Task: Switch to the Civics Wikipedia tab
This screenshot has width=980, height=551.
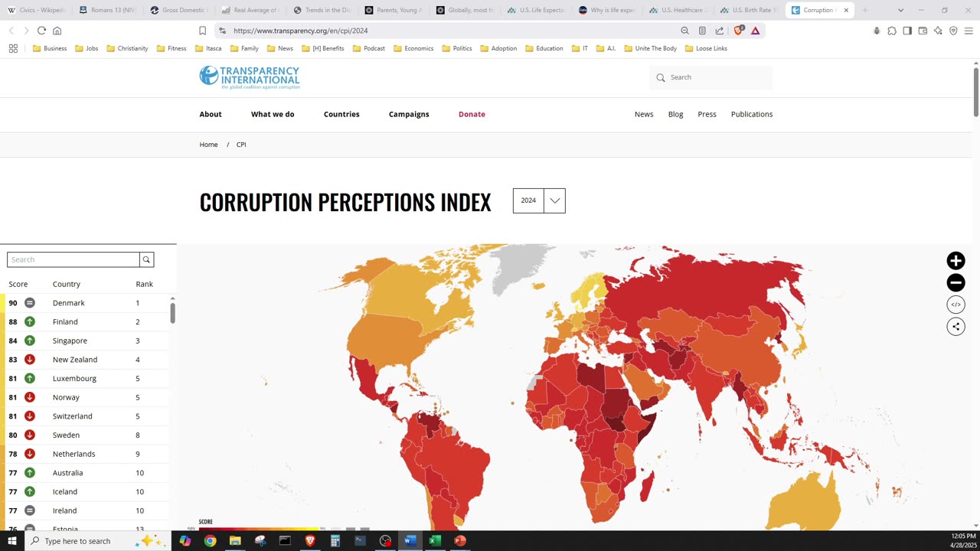Action: coord(37,10)
